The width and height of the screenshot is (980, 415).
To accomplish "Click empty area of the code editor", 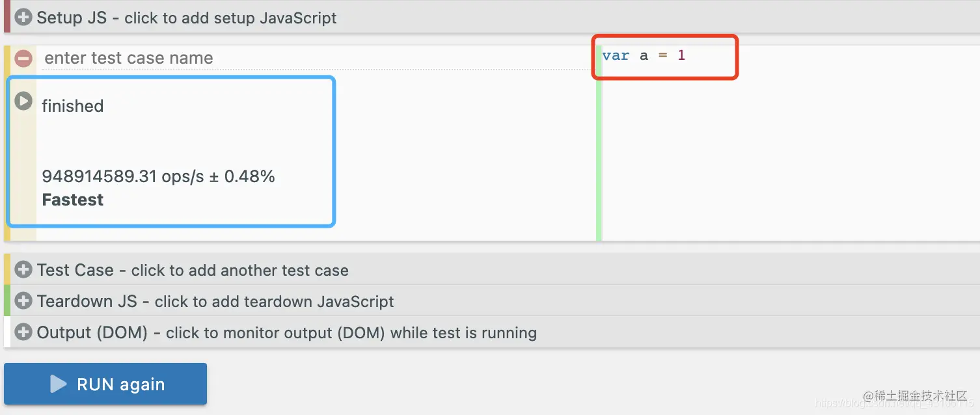I will pos(781,163).
